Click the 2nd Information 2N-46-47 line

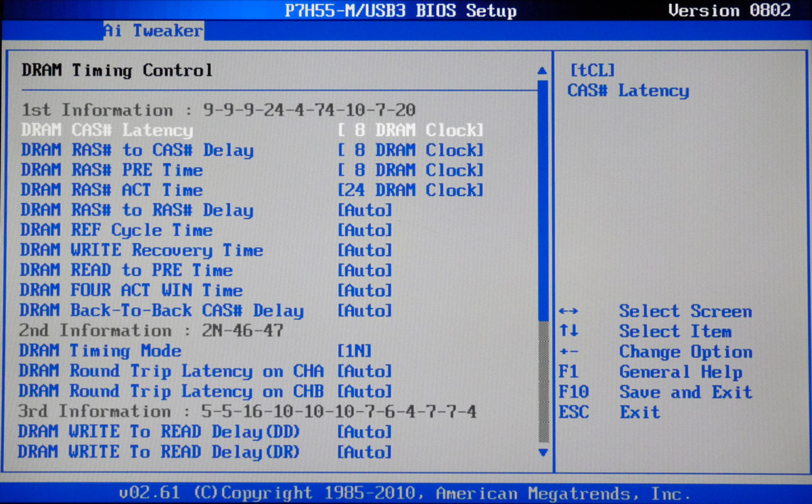point(152,331)
